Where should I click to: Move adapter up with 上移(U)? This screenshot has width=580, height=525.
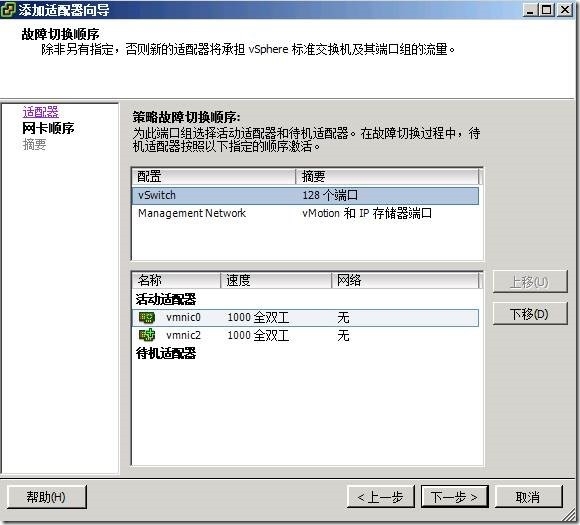click(x=530, y=282)
